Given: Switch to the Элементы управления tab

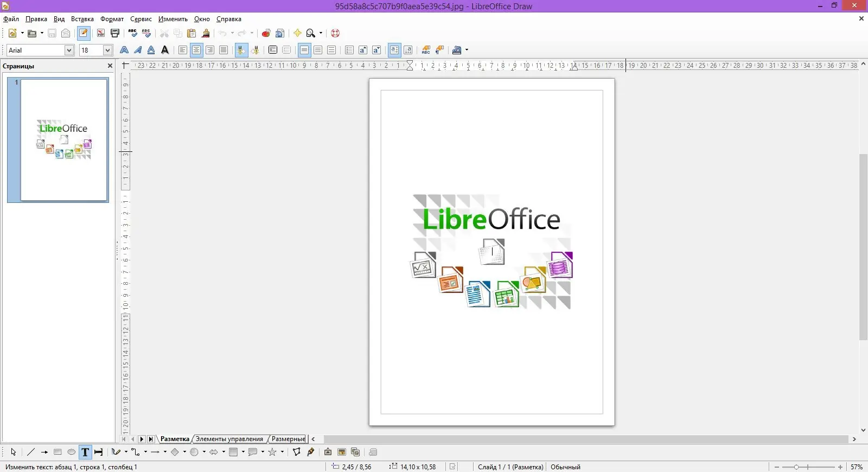Looking at the screenshot, I should (x=229, y=439).
